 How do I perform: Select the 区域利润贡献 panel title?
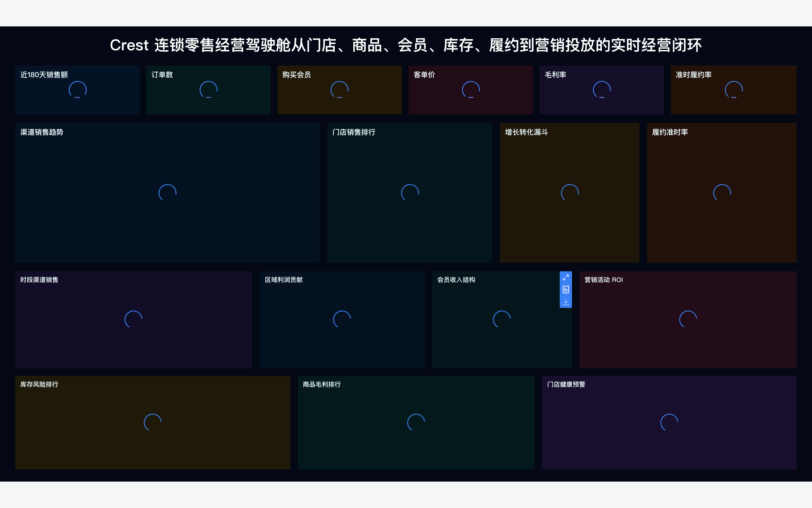click(283, 280)
